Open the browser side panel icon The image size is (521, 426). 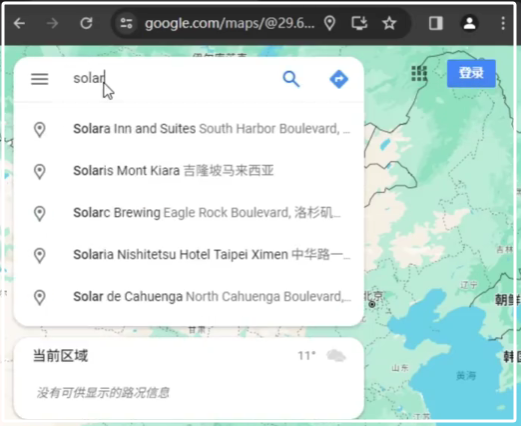(x=436, y=23)
